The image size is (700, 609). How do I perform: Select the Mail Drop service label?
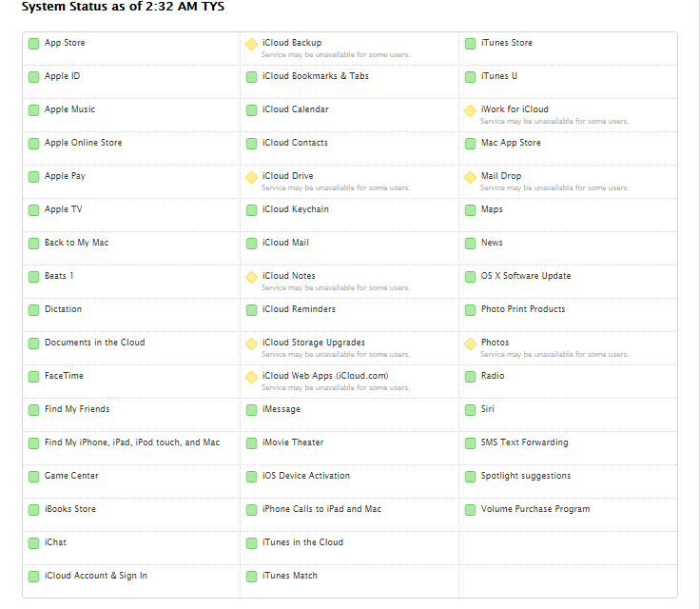pyautogui.click(x=501, y=176)
